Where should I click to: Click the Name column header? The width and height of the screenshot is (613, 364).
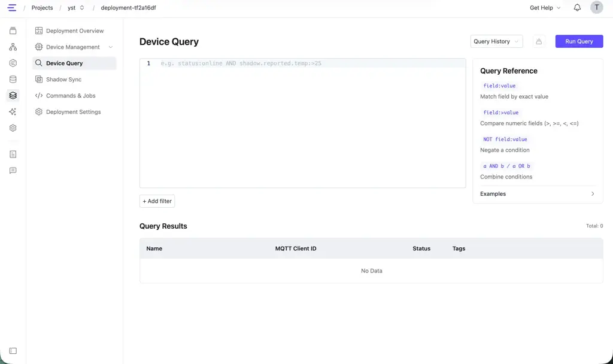(x=154, y=248)
